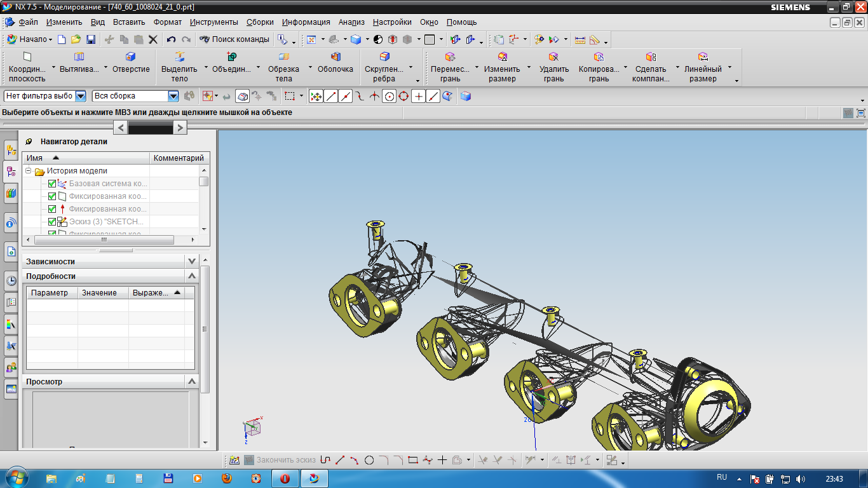The height and width of the screenshot is (488, 868).
Task: Click the Комментарий column header
Action: pyautogui.click(x=179, y=158)
